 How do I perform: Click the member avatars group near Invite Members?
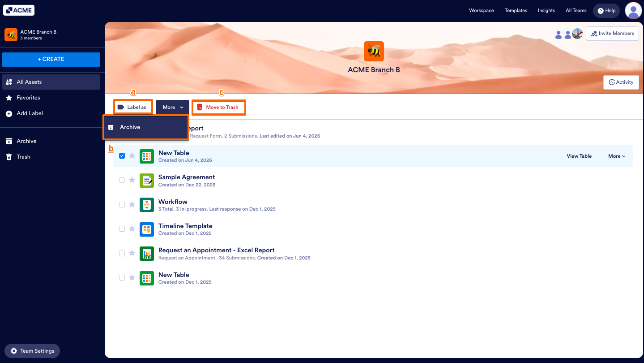[568, 34]
